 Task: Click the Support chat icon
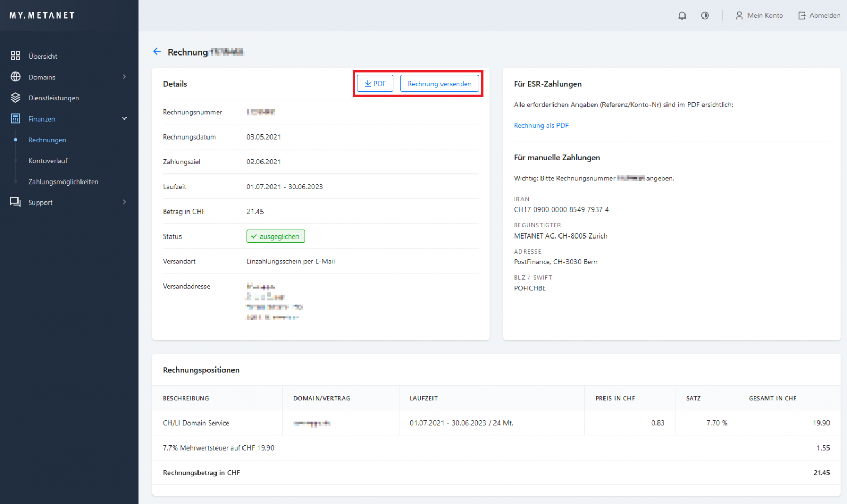tap(15, 203)
